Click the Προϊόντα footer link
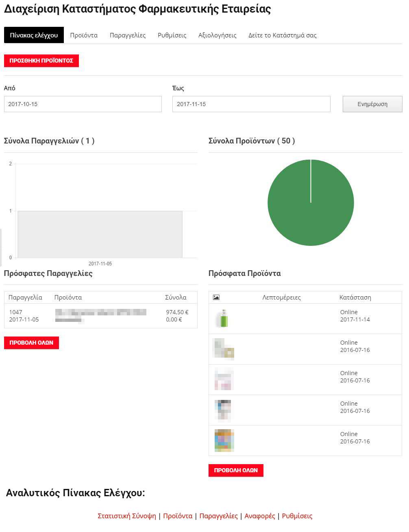 pos(178,516)
